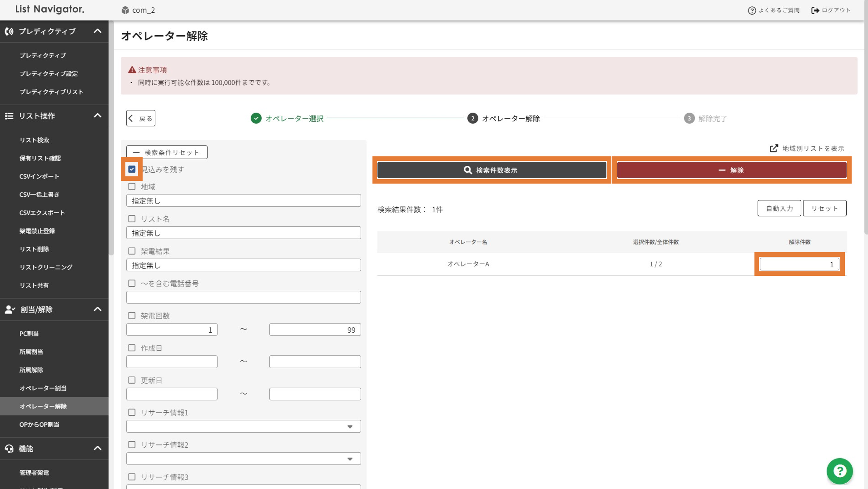The image size is (868, 489).
Task: Click the com_2 cube icon
Action: pyautogui.click(x=125, y=10)
